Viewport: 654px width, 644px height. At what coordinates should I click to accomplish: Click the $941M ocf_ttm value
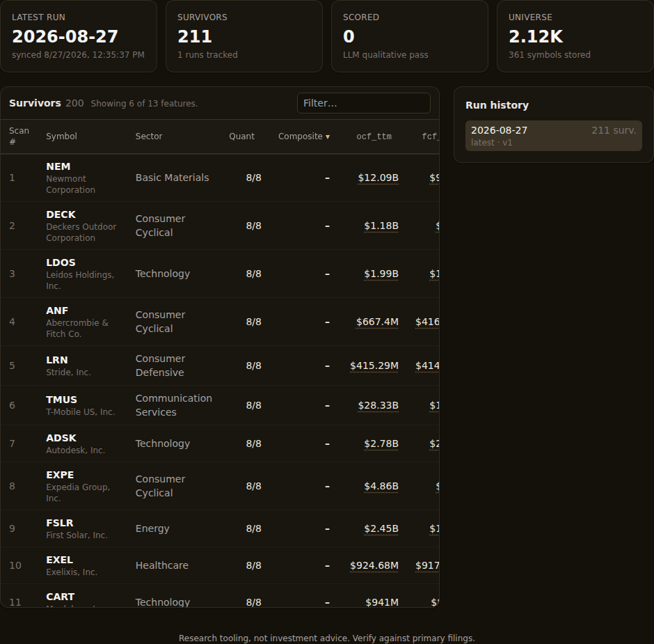(x=382, y=602)
